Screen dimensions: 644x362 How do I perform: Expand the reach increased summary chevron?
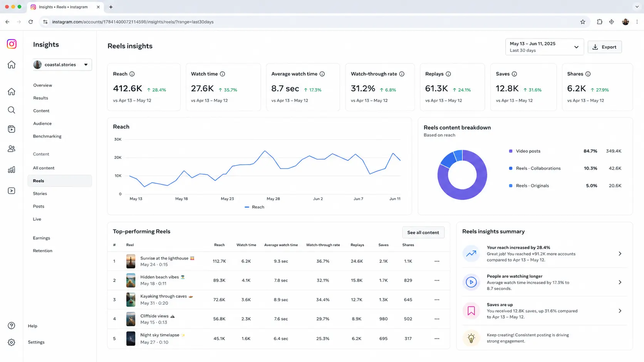coord(620,254)
